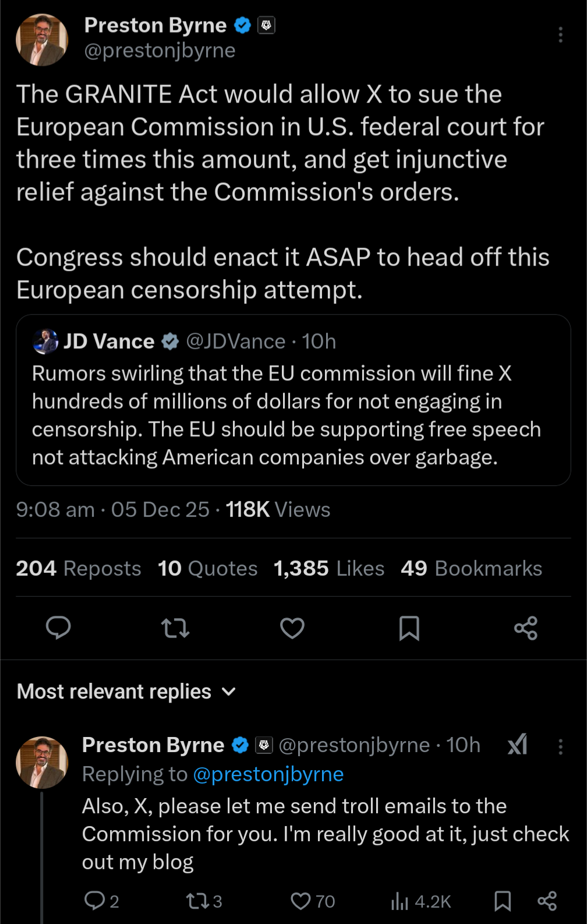View the 204 Reposts list
Screen dimensions: 587x924
pyautogui.click(x=79, y=568)
